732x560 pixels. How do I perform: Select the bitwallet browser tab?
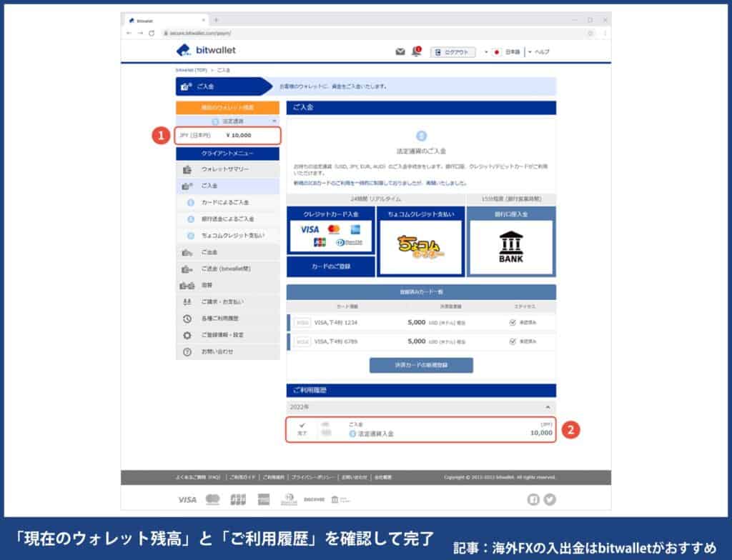pos(167,21)
